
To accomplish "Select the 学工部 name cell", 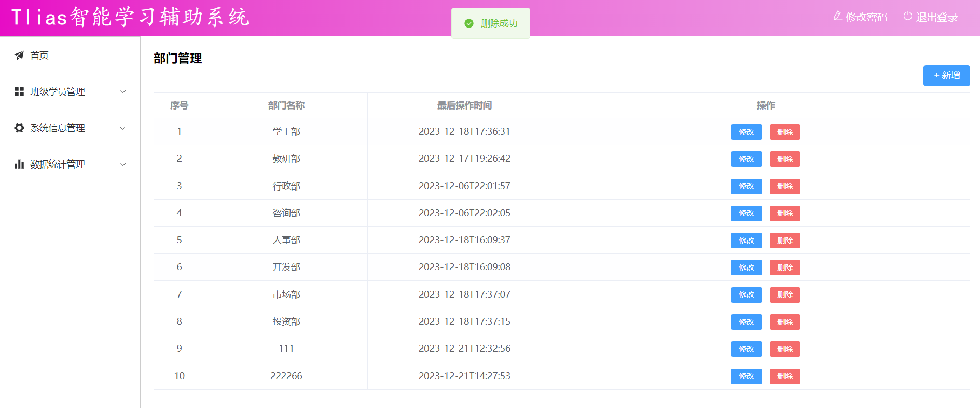I will pos(286,132).
